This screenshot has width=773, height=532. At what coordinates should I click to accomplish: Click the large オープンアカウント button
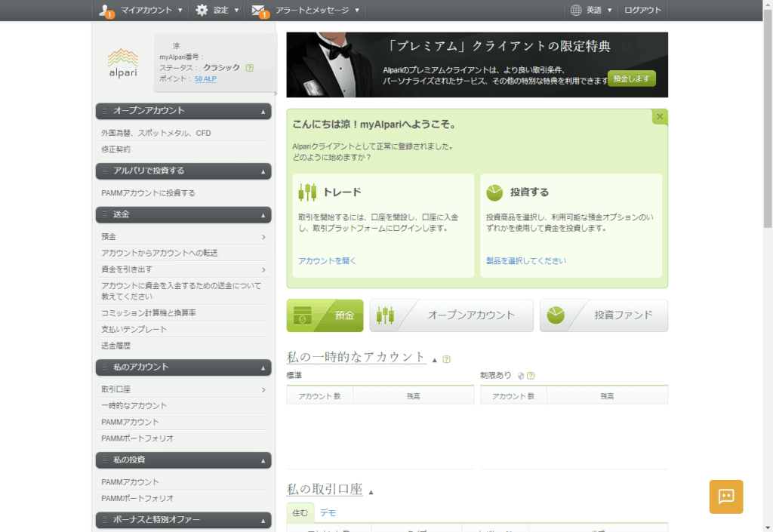point(451,315)
